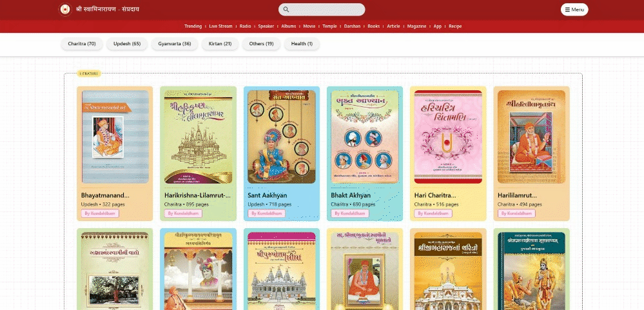Viewport: 644px width, 310px height.
Task: Open the Harililamrut book cover
Action: click(531, 137)
